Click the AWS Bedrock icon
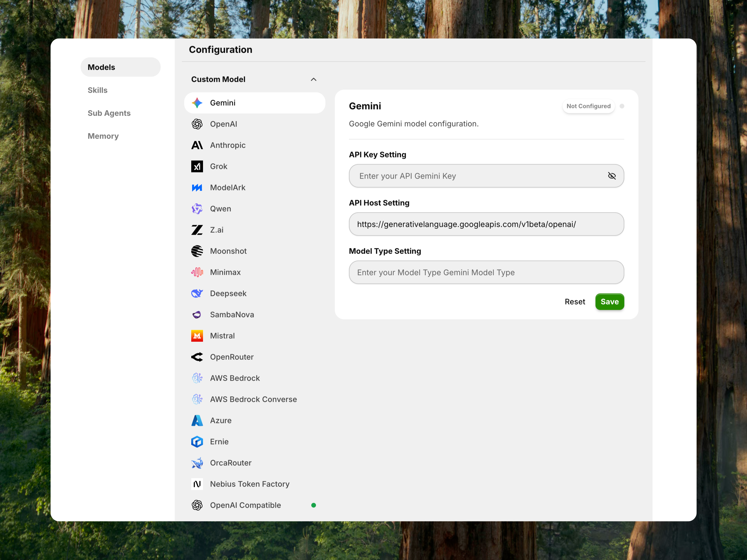747x560 pixels. (x=197, y=378)
